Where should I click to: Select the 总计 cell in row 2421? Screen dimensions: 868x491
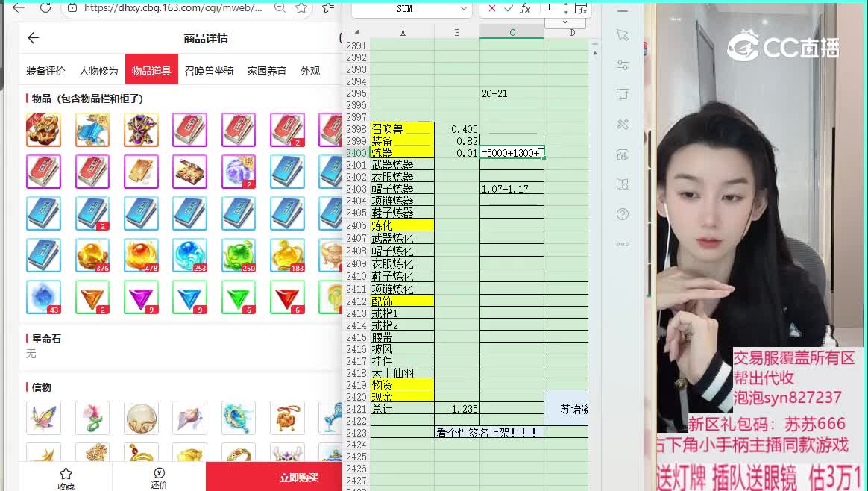[x=402, y=409]
